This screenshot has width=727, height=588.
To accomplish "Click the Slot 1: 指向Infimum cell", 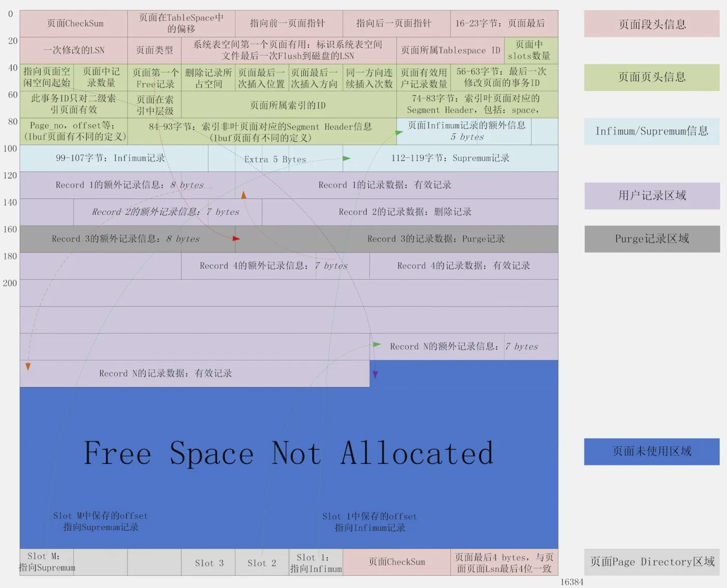I will click(x=316, y=562).
